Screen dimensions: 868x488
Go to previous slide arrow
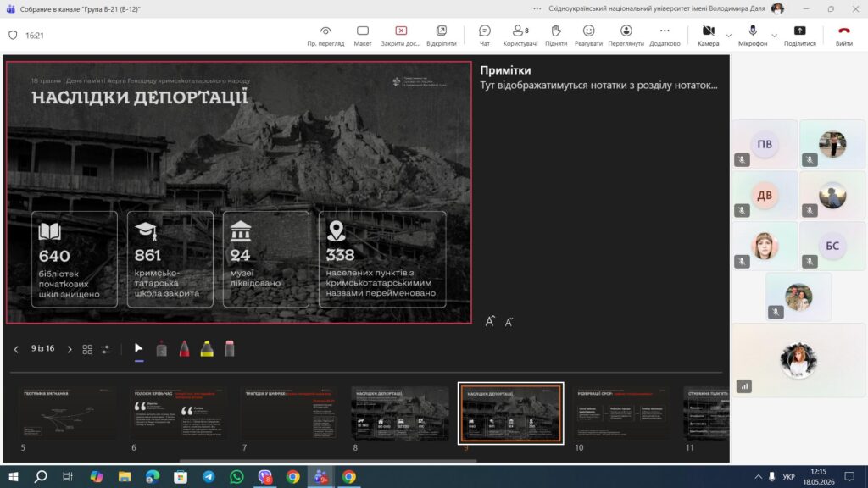pos(16,349)
